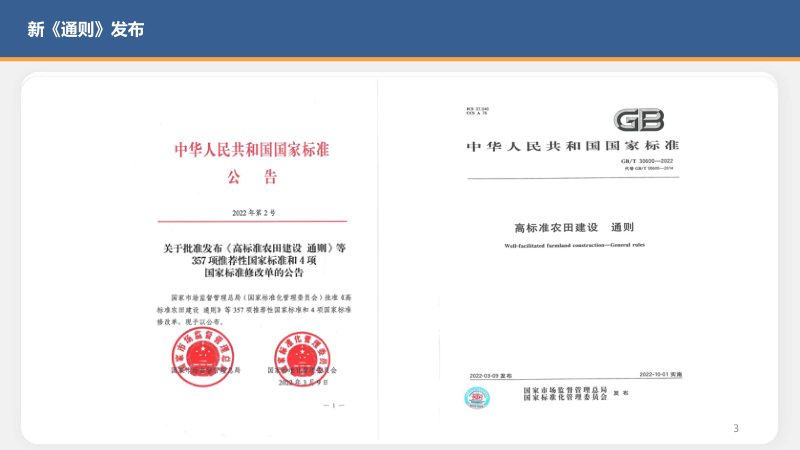Click the announcement number 2022年第2号
800x450 pixels.
[x=254, y=213]
